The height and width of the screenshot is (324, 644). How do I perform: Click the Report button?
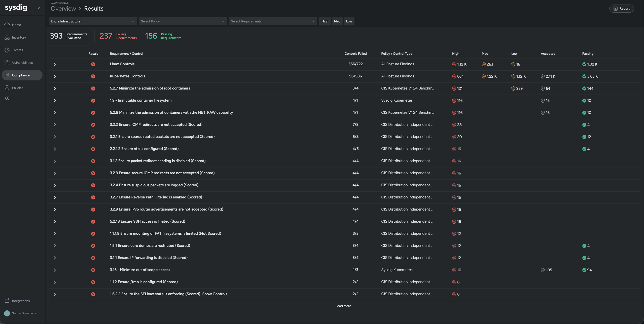click(621, 9)
